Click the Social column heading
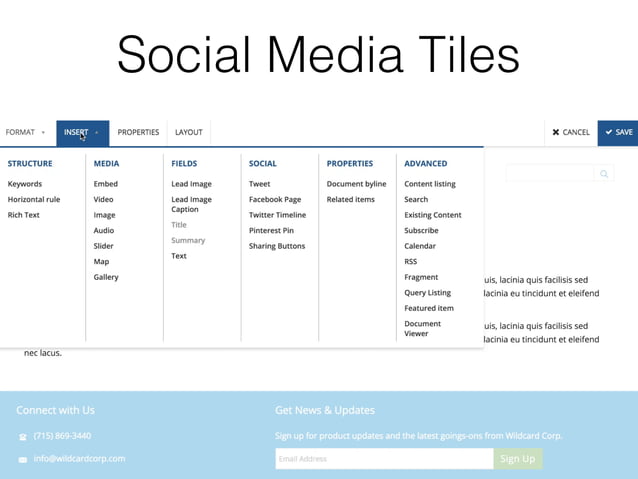 (x=262, y=164)
